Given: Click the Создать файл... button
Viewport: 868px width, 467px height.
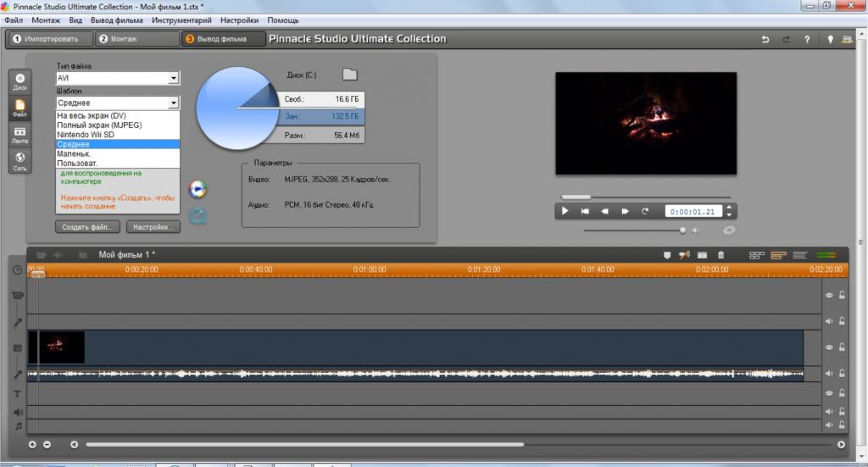Looking at the screenshot, I should (87, 227).
